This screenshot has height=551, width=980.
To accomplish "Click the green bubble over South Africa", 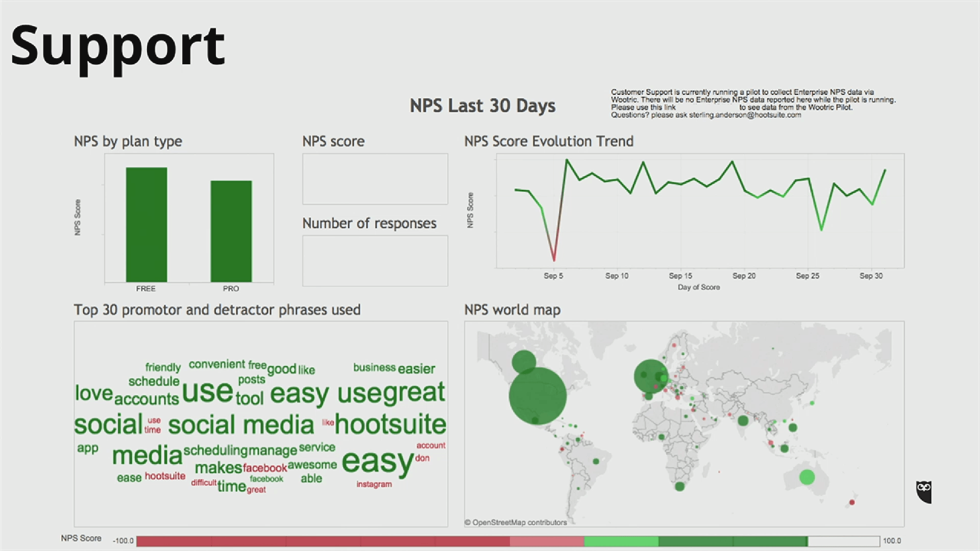I will pos(679,487).
